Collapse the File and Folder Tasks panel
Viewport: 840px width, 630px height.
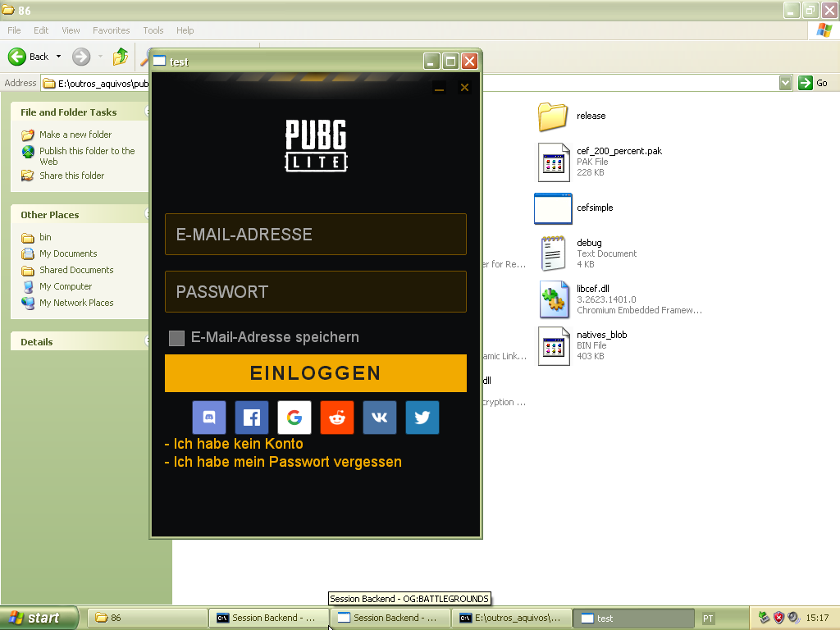click(x=147, y=111)
